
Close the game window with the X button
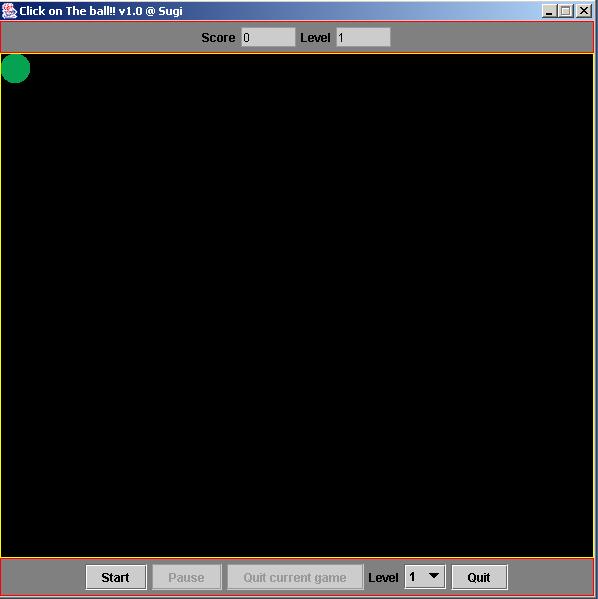[x=584, y=11]
